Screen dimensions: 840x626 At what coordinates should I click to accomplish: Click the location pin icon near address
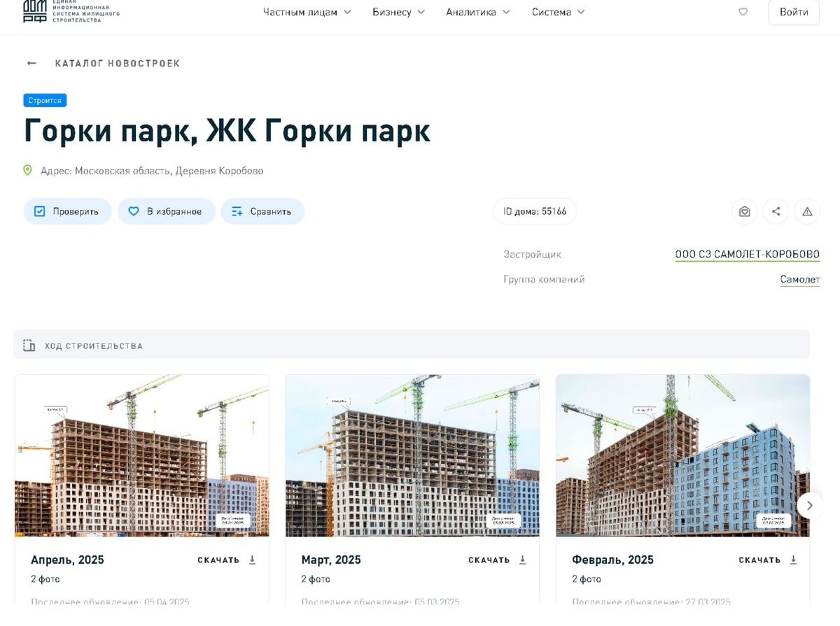[x=28, y=170]
